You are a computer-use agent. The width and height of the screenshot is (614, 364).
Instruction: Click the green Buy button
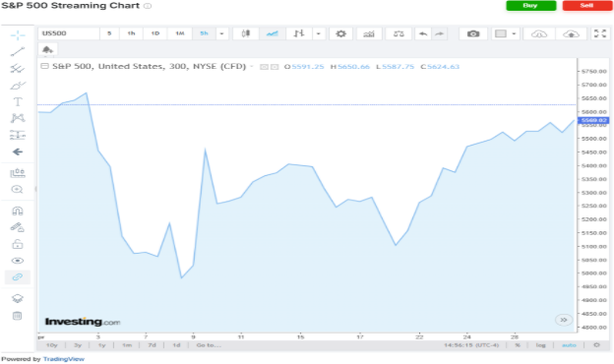point(530,6)
